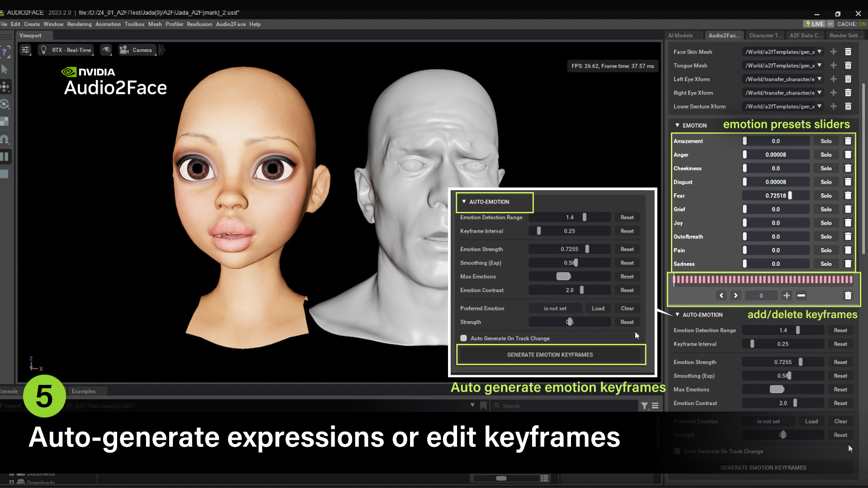Open the Audio2Face menu in the menu bar
Screen dimensions: 868x488
point(231,24)
